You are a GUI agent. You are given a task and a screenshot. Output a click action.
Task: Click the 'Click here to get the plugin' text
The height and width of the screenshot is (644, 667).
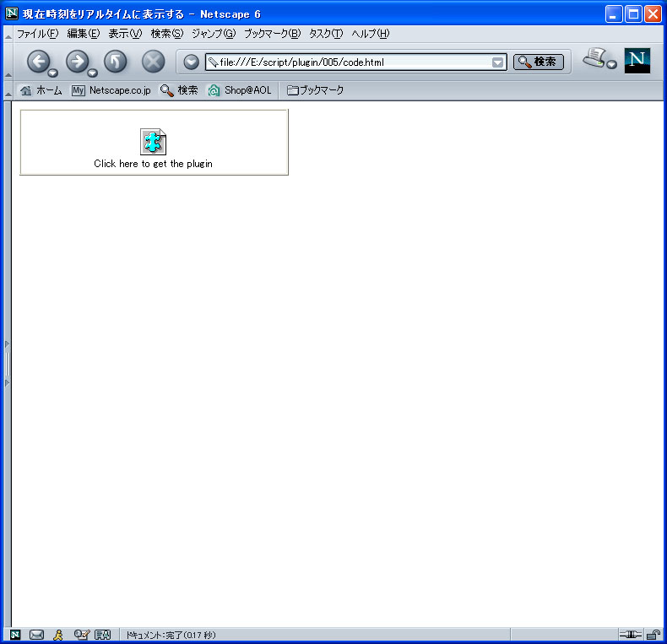[153, 164]
